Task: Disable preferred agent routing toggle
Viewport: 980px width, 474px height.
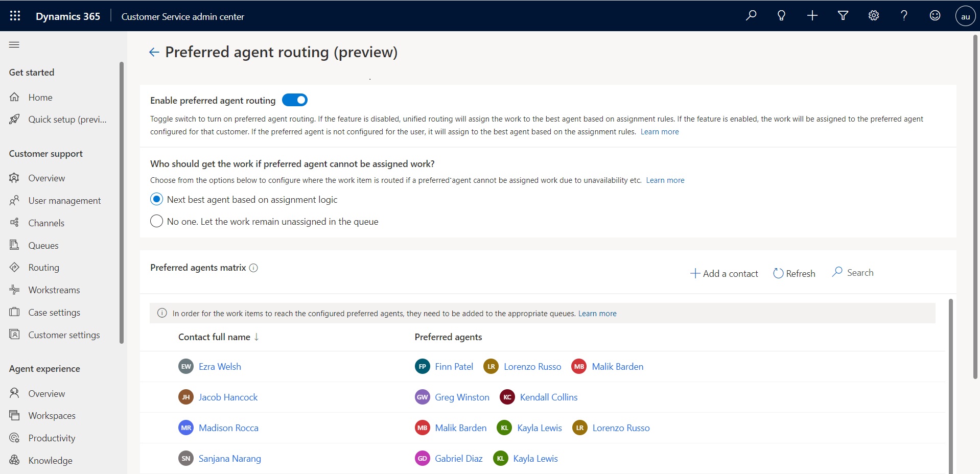Action: [x=295, y=100]
